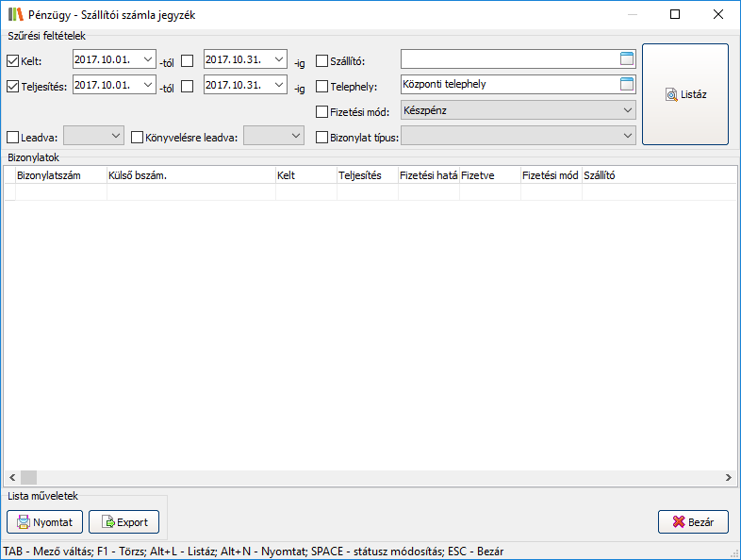The height and width of the screenshot is (560, 741).
Task: Click into the Szállító text field
Action: [509, 59]
